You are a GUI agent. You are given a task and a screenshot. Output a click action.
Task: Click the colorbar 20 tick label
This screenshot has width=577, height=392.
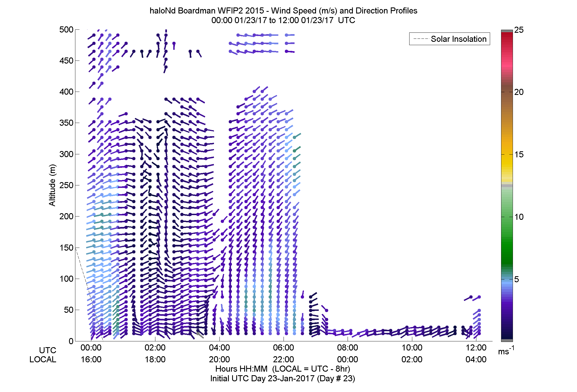[x=519, y=92]
